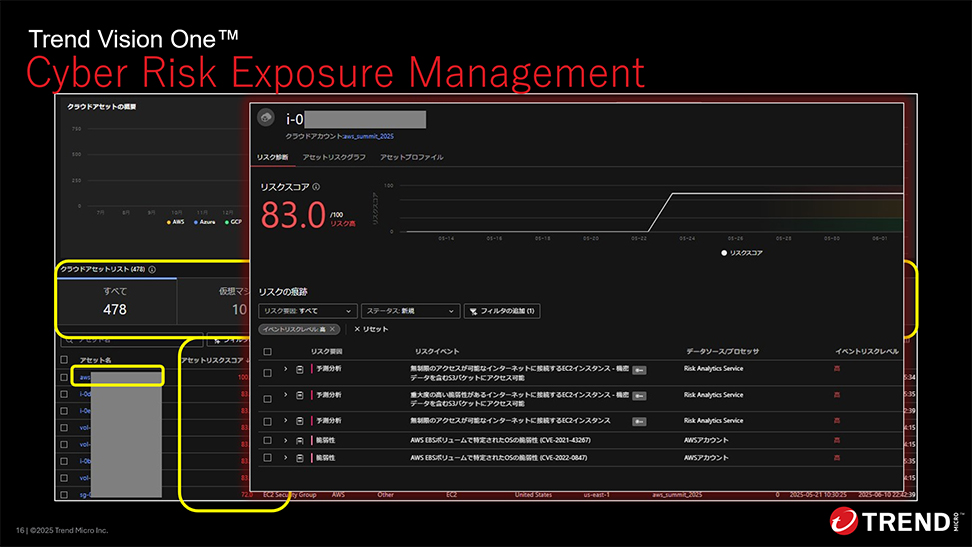Click tag icon after first EC2 risk event
Screen dimensions: 972x547
(x=639, y=370)
